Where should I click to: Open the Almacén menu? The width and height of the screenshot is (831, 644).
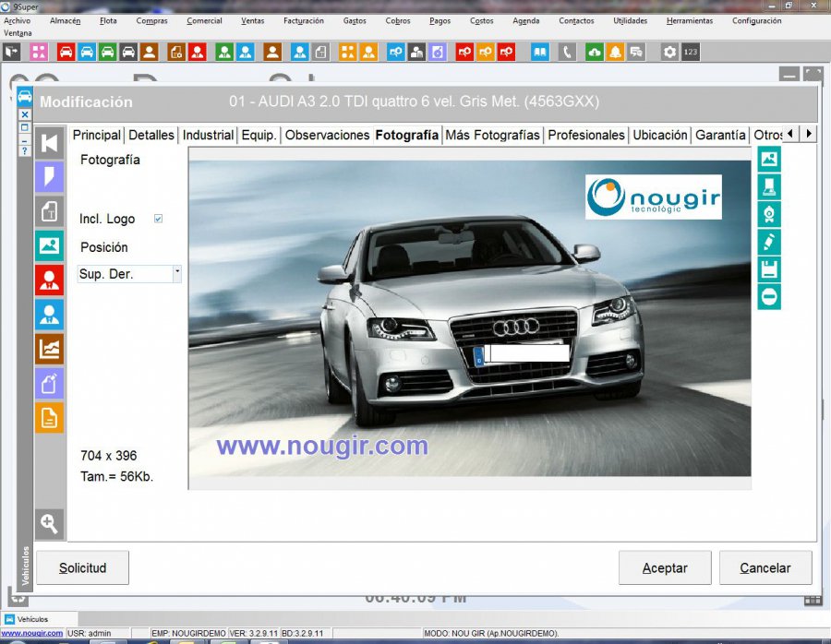click(66, 20)
